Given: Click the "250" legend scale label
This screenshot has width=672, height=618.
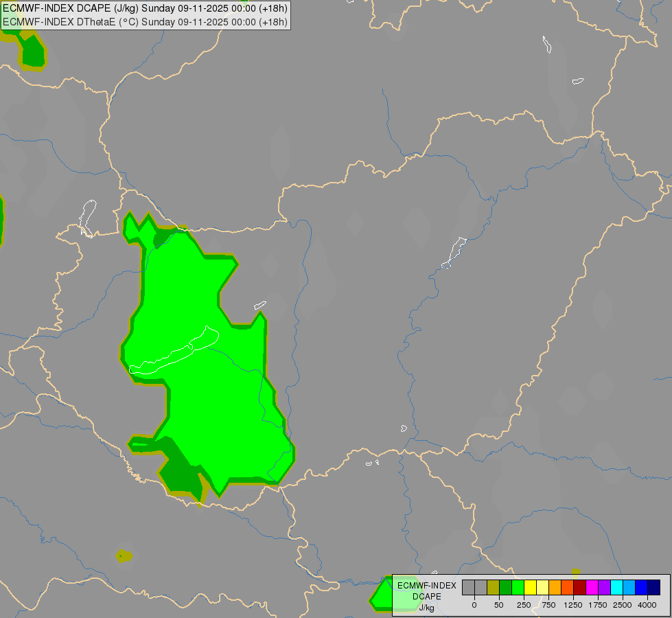Looking at the screenshot, I should [x=524, y=605].
